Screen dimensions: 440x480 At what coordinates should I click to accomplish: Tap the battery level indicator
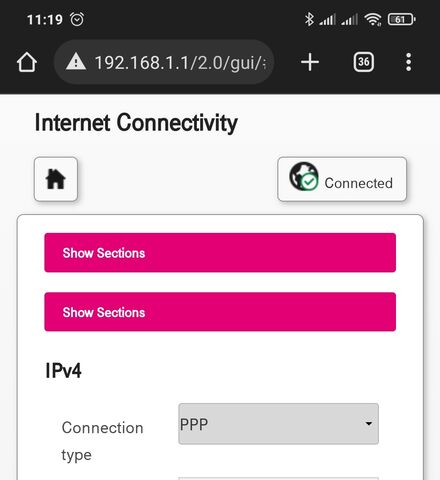401,19
